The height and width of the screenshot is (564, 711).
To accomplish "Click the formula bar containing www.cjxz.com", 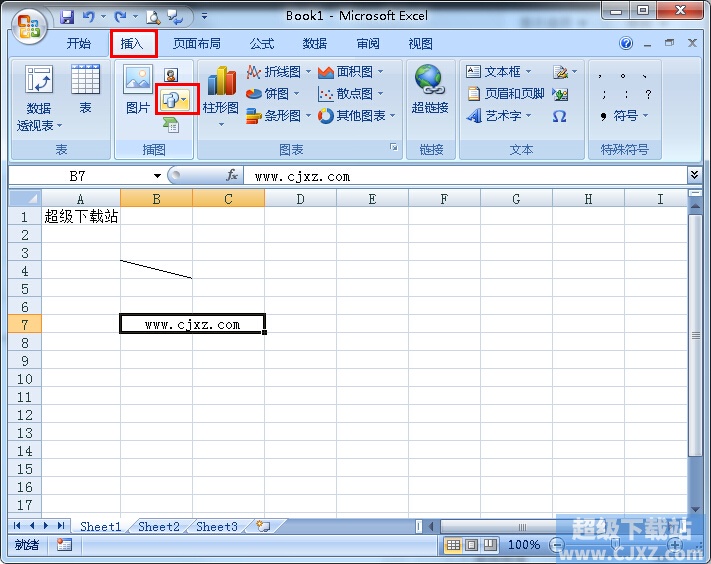I will tap(466, 176).
